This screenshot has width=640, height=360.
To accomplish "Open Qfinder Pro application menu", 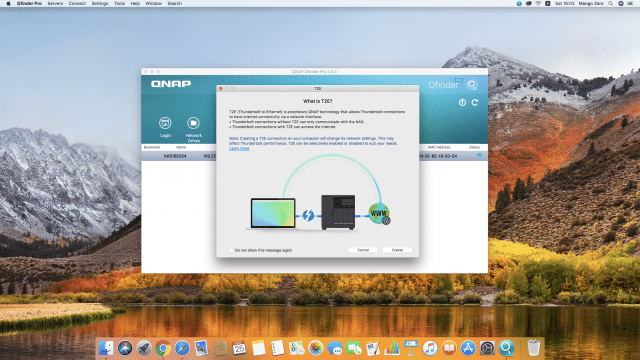I will pos(29,3).
